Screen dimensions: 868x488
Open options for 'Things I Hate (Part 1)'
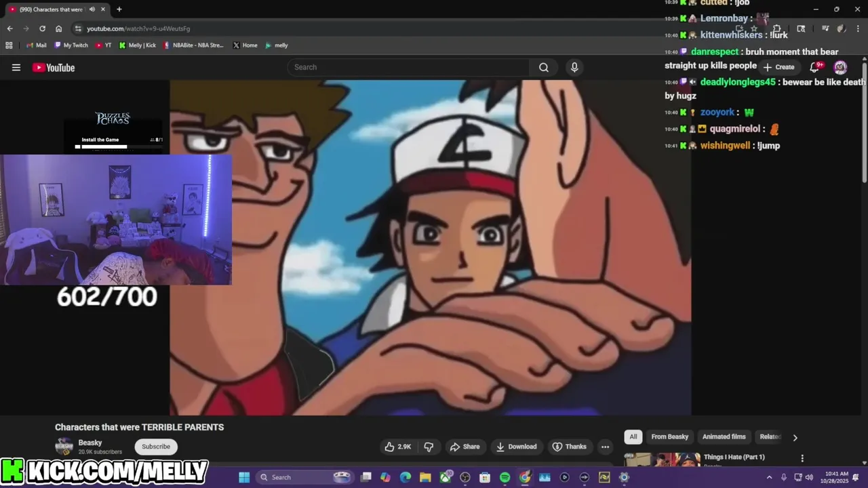click(x=802, y=458)
